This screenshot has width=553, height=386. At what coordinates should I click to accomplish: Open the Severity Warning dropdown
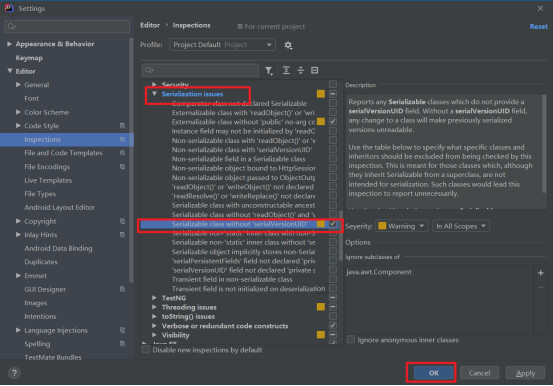click(401, 226)
